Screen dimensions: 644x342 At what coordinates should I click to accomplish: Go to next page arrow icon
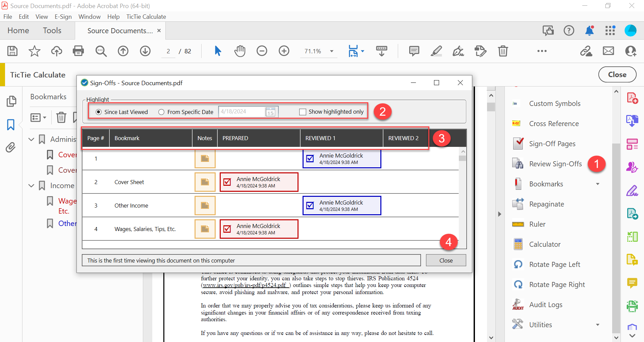click(x=145, y=51)
